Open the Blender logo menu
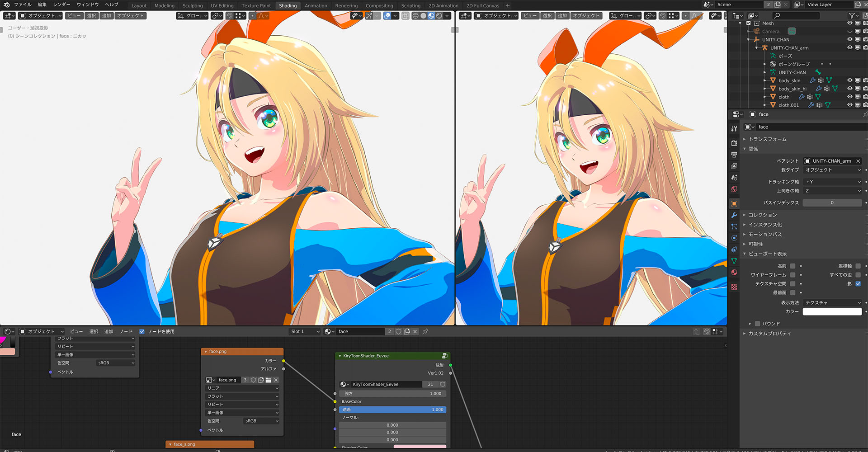 (6, 5)
